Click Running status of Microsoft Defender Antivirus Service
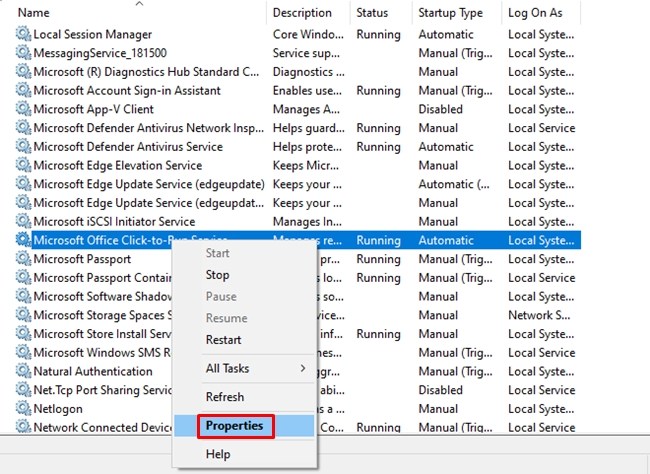The image size is (650, 474). click(378, 147)
